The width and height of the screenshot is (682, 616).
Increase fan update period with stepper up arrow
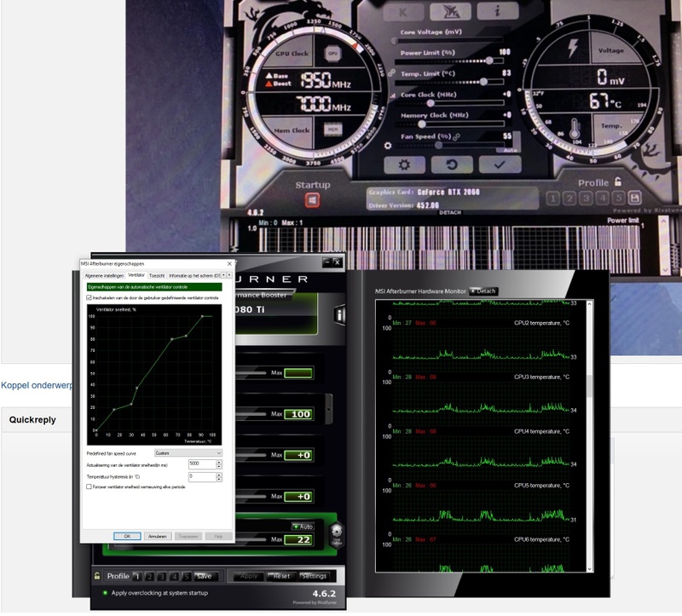click(x=219, y=462)
